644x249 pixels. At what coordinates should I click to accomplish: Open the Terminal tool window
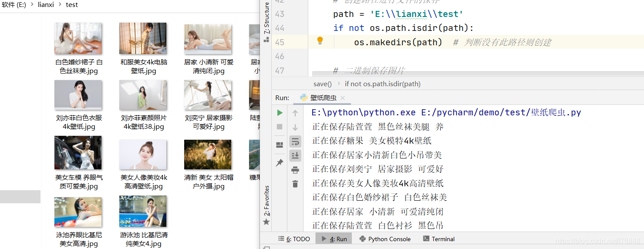click(439, 239)
